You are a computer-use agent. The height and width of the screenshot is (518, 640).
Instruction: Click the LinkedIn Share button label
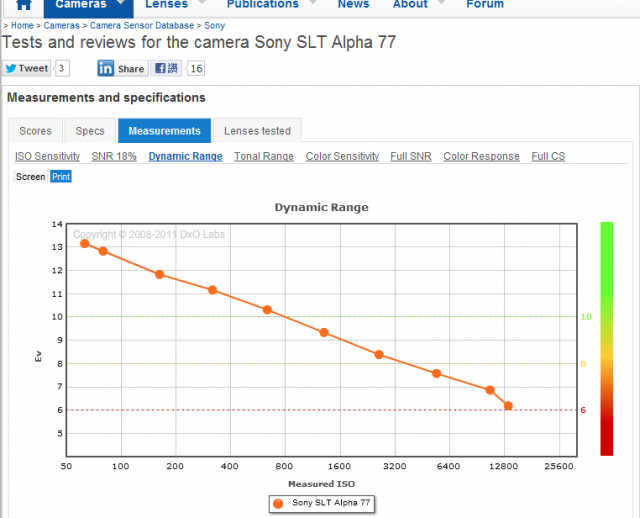pyautogui.click(x=131, y=69)
